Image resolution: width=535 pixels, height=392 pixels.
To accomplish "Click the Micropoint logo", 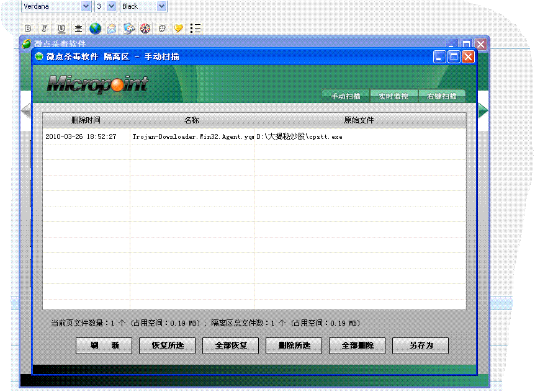I will [97, 84].
